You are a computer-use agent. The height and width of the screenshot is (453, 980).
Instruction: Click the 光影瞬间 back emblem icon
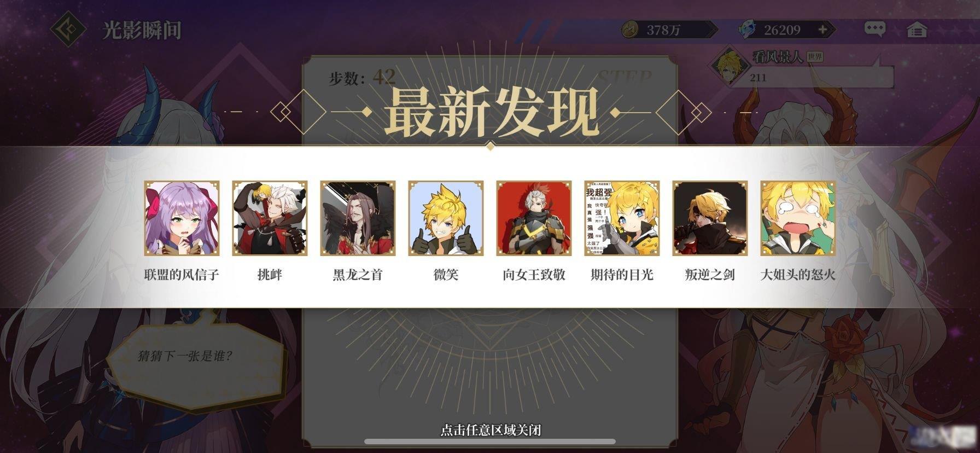point(68,30)
